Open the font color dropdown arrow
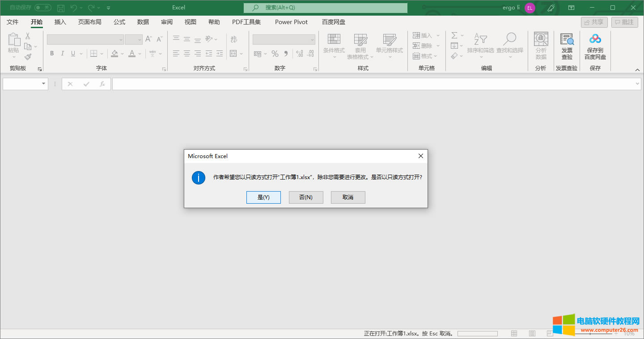The width and height of the screenshot is (644, 339). [139, 54]
